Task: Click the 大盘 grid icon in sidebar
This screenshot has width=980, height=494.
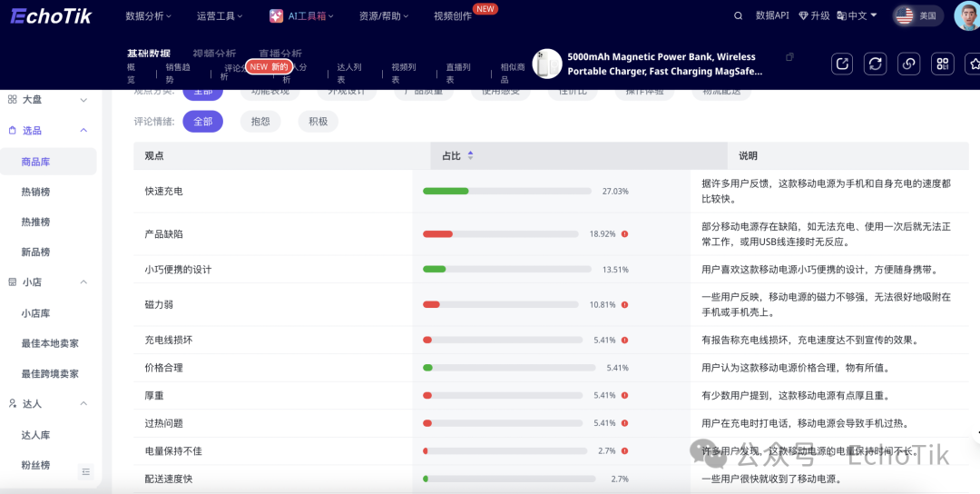Action: 13,99
